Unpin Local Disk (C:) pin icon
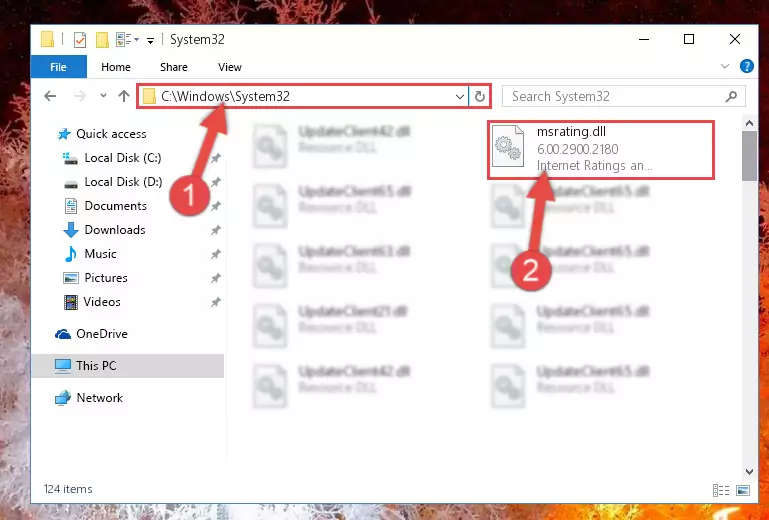 pyautogui.click(x=215, y=158)
